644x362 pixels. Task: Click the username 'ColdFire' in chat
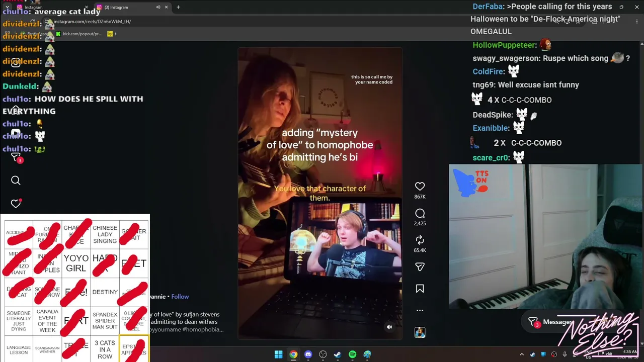tap(489, 71)
